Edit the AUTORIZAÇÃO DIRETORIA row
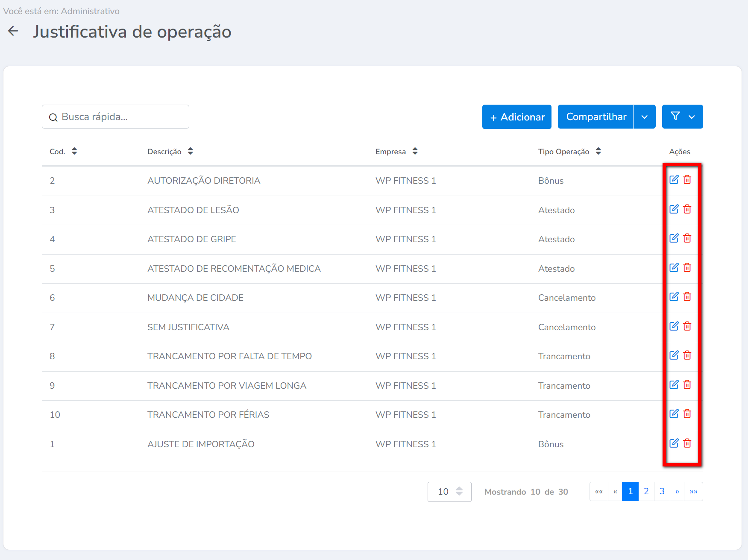The image size is (748, 560). click(674, 180)
